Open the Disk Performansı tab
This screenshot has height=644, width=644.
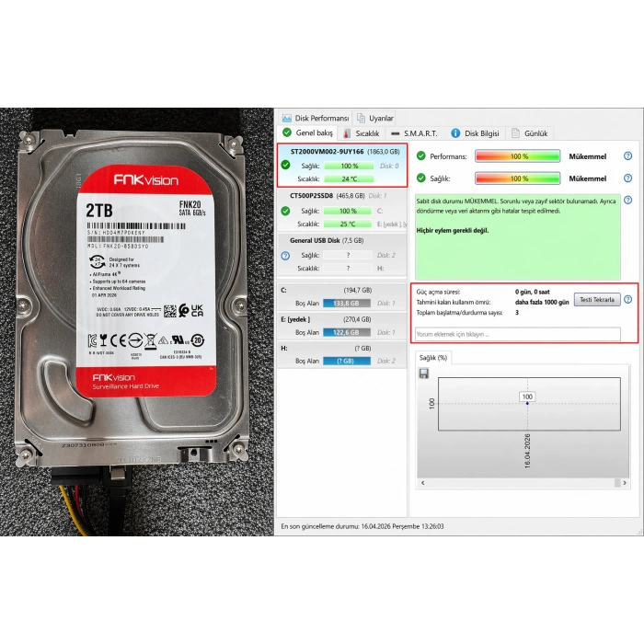click(x=315, y=119)
